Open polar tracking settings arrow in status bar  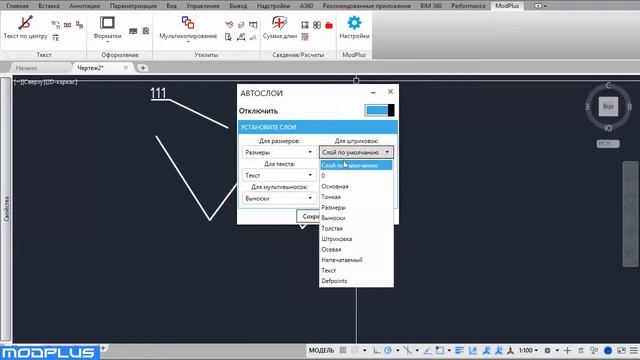397,351
